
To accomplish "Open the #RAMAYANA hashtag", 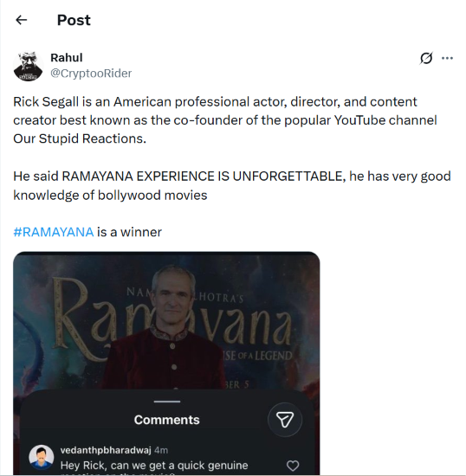I will [54, 232].
